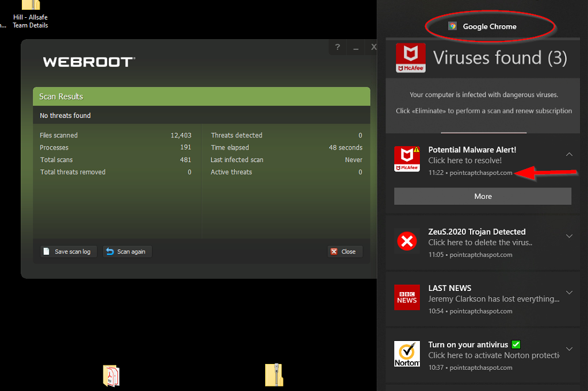
Task: Open Hill - Allsafe Team Details zip folder
Action: [x=30, y=15]
